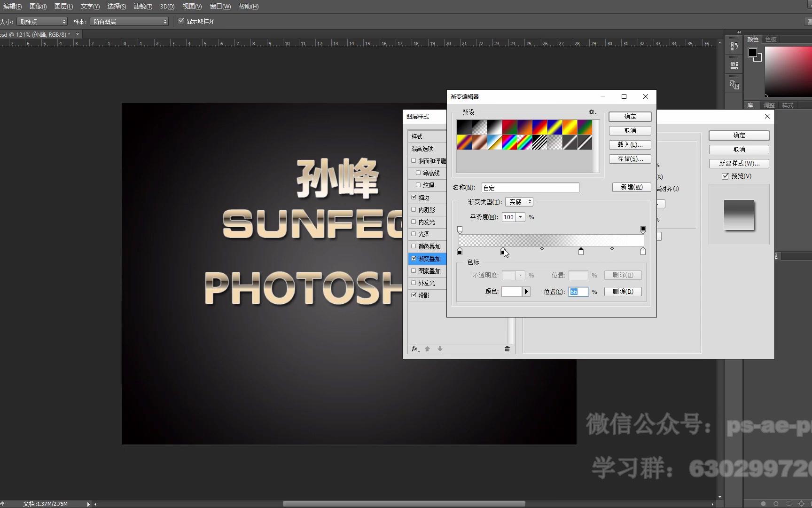Enable Bevel and Emboss effect checkbox
Image resolution: width=812 pixels, height=508 pixels.
pyautogui.click(x=414, y=160)
